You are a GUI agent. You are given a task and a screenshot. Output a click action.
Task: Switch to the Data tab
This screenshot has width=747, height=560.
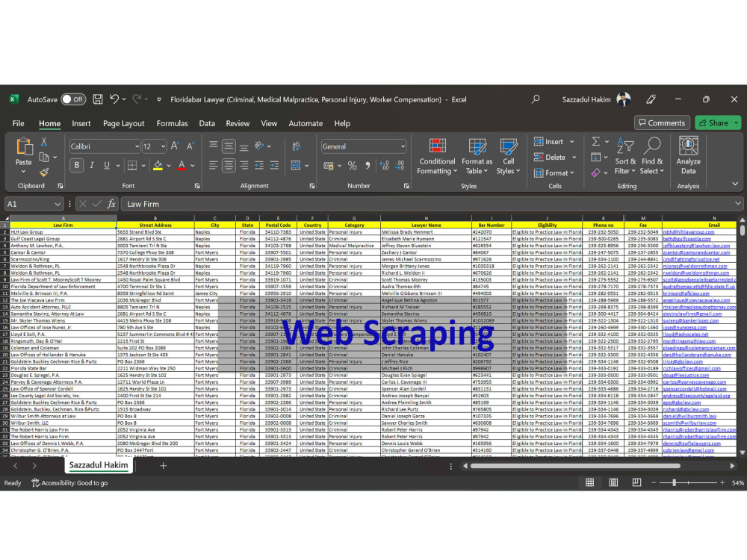tap(207, 123)
